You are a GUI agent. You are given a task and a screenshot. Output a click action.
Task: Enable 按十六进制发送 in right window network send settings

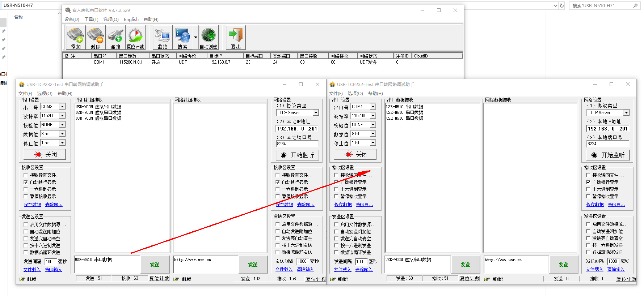click(588, 245)
